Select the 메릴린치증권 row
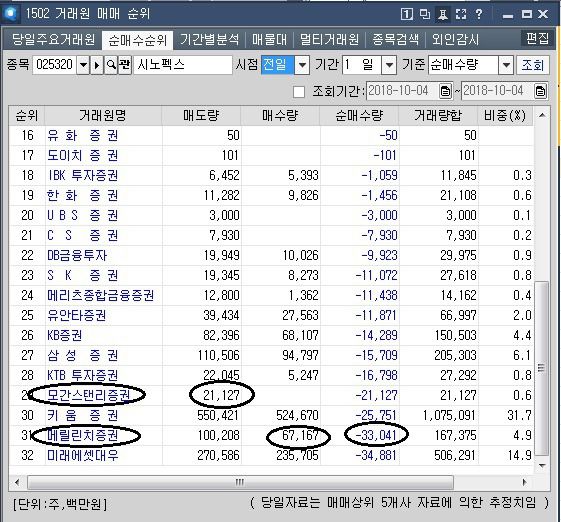 271,436
